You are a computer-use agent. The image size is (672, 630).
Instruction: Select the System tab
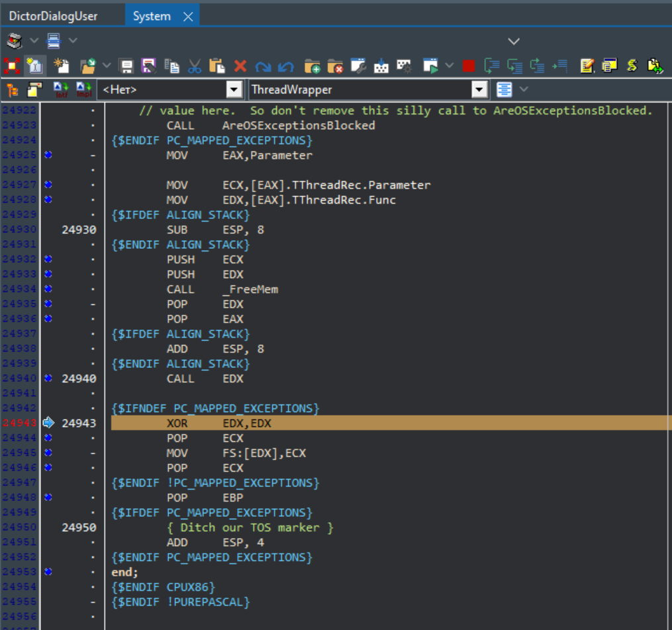(152, 17)
